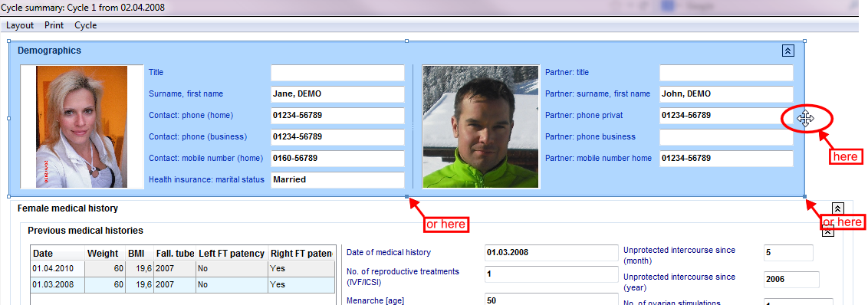Viewport: 868px width, 305px height.
Task: Open the Layout menu
Action: coord(20,25)
